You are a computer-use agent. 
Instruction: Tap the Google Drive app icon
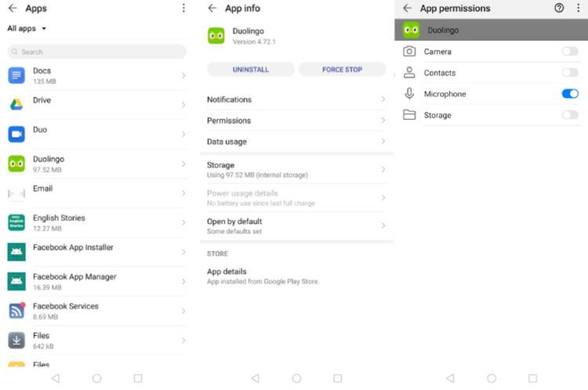tap(16, 105)
